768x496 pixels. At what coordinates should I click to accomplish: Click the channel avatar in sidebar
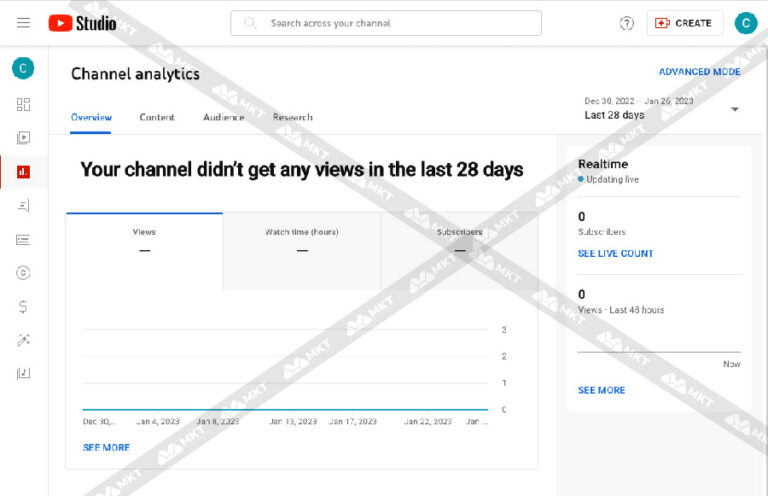click(x=23, y=68)
